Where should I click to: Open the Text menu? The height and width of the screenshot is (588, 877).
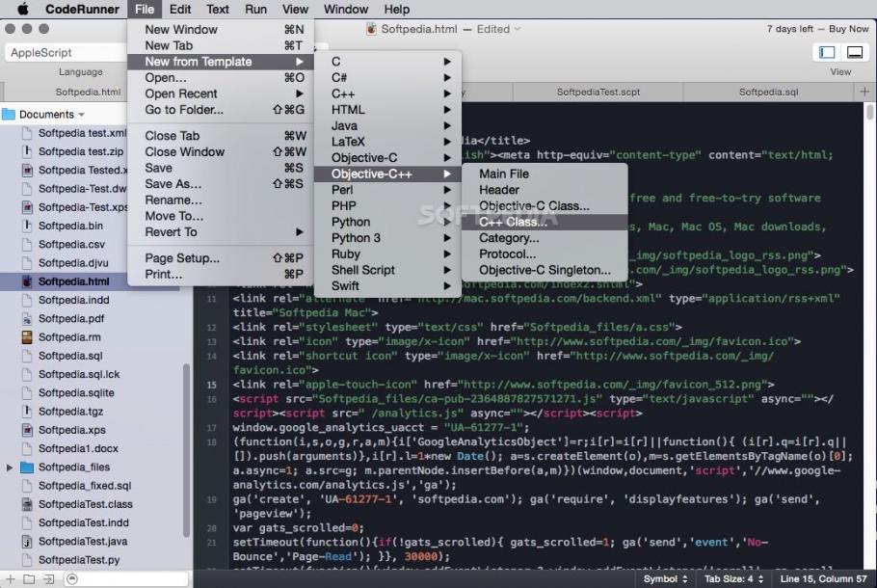(x=217, y=9)
